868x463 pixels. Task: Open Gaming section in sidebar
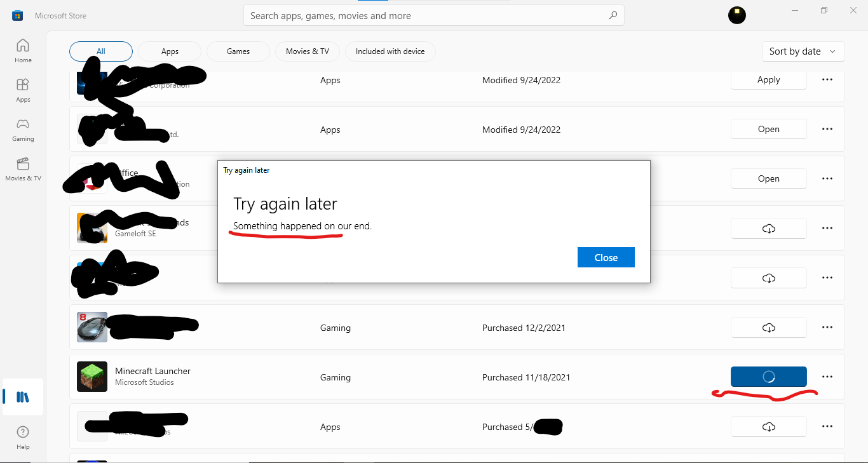tap(23, 130)
